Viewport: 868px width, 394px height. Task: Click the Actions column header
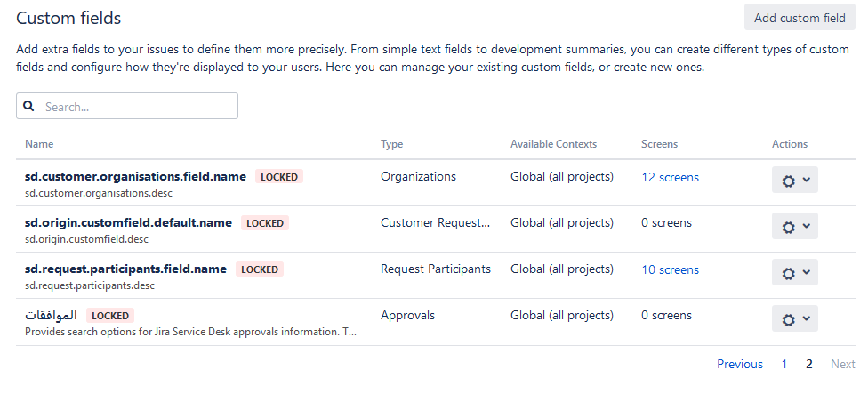click(790, 144)
